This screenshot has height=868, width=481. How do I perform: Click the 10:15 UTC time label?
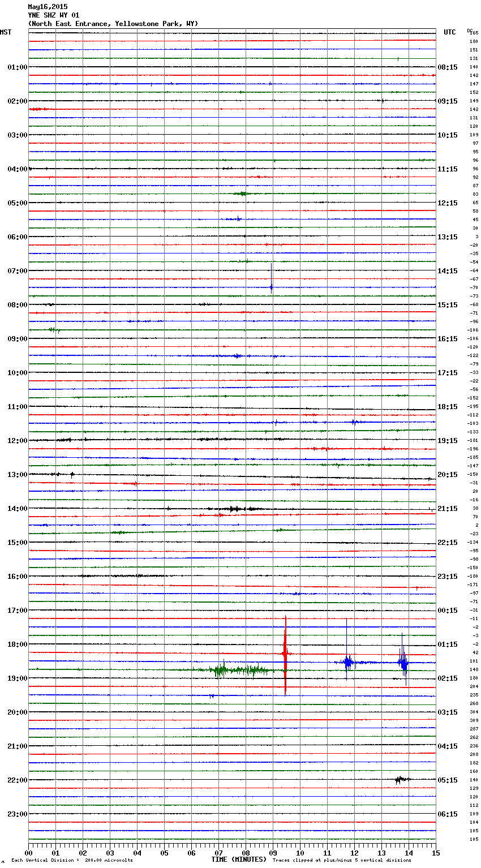coord(448,135)
